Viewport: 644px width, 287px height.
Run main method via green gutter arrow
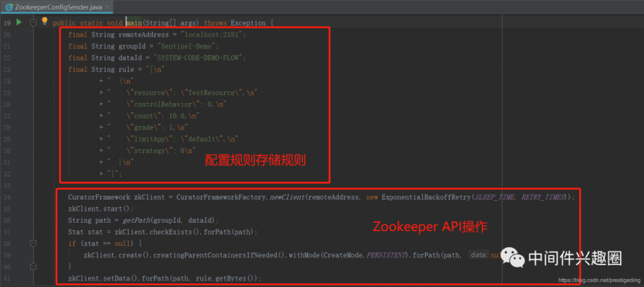coord(19,22)
